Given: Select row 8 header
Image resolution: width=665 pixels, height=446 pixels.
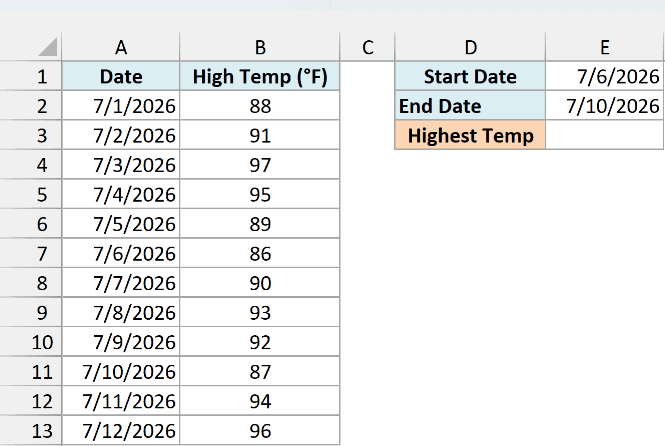Looking at the screenshot, I should tap(31, 283).
